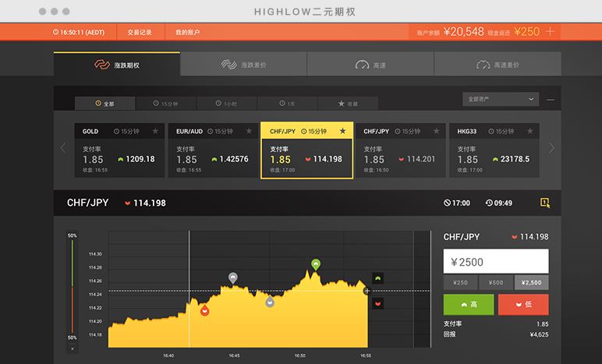Viewport: 602px width, 364px height.
Task: Place a 低 Low trade
Action: point(523,305)
